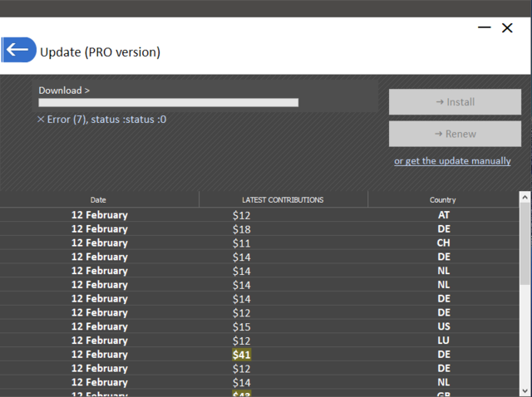Click the AT country cell
Screen dimensions: 532x397
(444, 215)
